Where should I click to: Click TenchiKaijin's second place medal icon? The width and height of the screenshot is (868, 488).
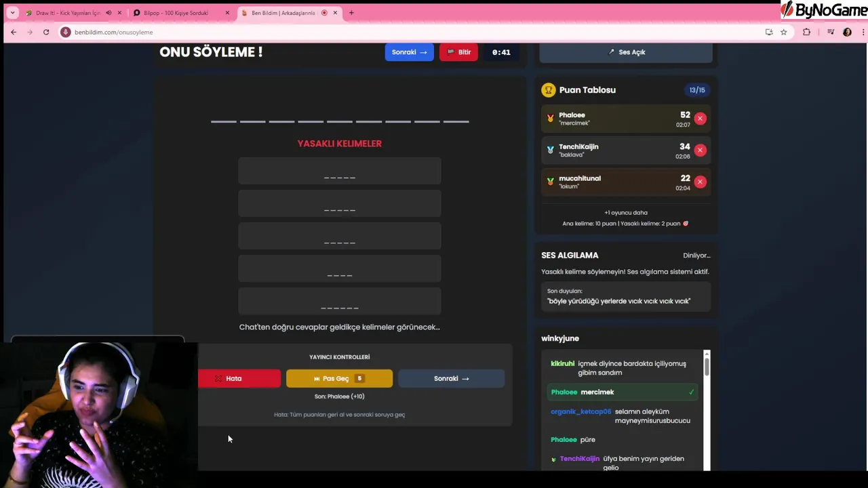[x=550, y=150]
